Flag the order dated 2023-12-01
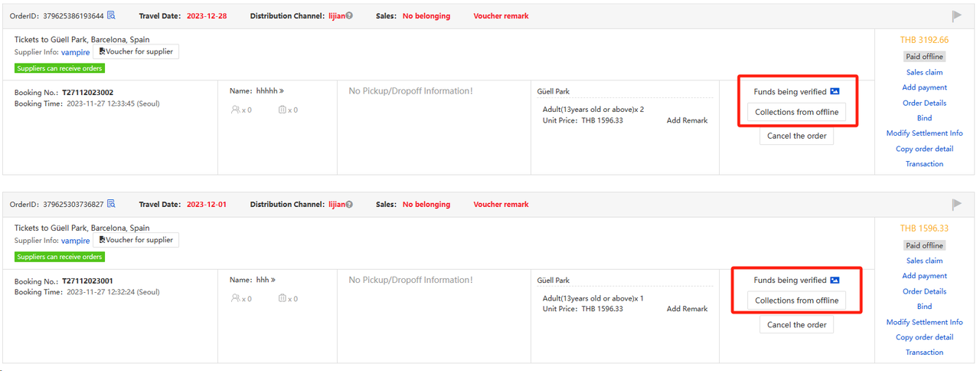The height and width of the screenshot is (371, 980). pos(956,205)
